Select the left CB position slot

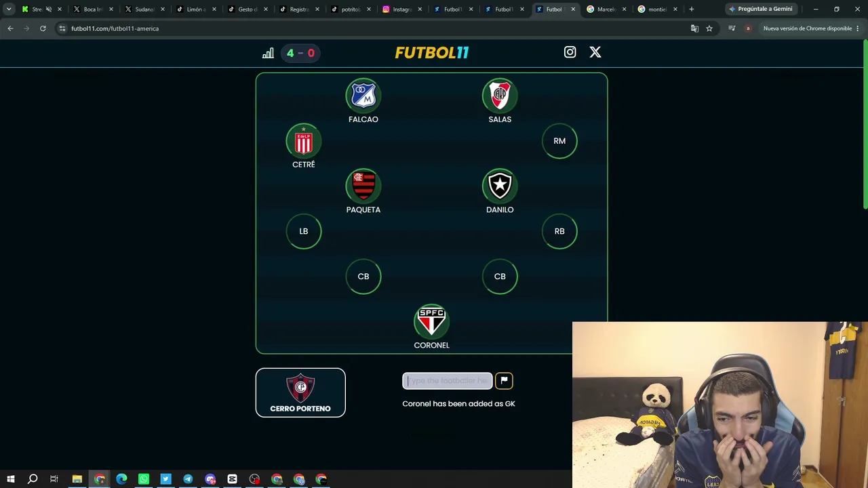(363, 277)
